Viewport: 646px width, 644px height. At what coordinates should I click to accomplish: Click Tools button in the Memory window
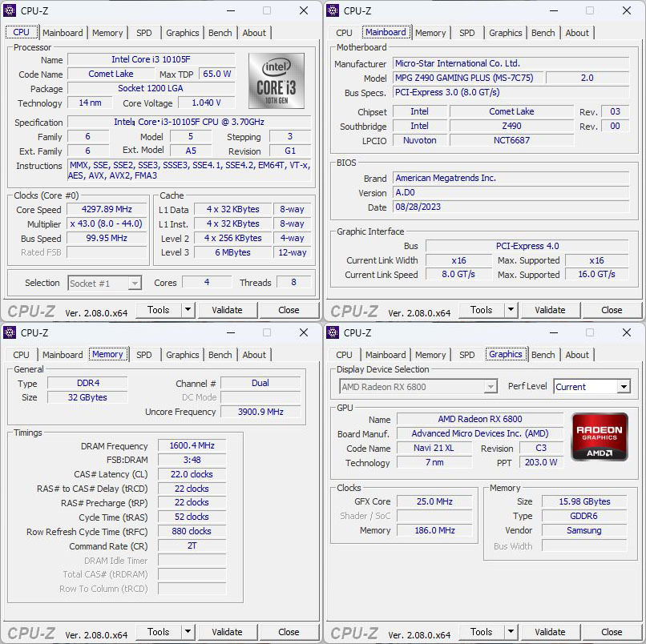click(159, 632)
